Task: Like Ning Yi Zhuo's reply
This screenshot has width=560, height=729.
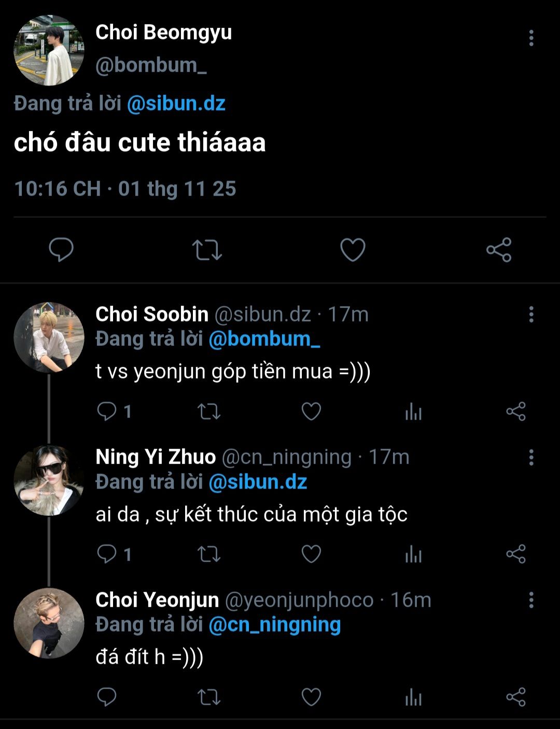Action: [311, 554]
